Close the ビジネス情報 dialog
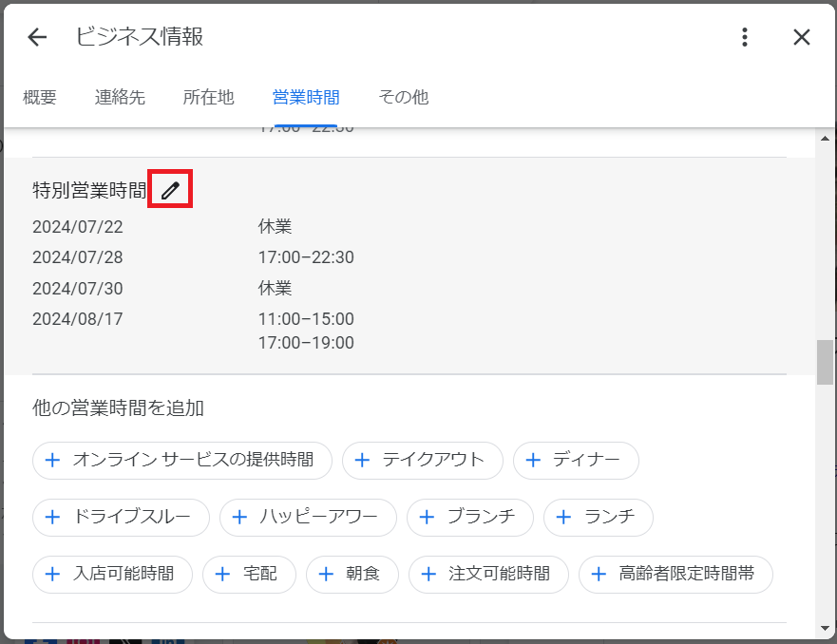This screenshot has width=837, height=644. click(802, 37)
